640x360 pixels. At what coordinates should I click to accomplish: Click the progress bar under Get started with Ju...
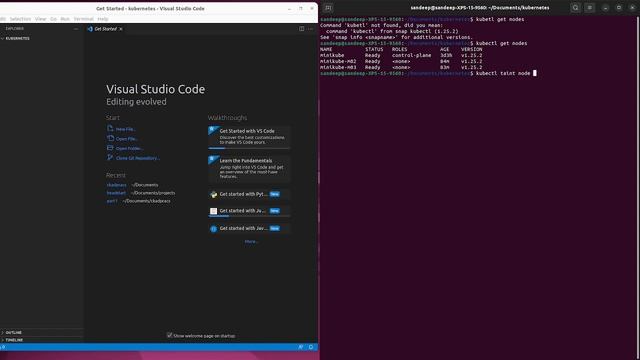point(249,216)
